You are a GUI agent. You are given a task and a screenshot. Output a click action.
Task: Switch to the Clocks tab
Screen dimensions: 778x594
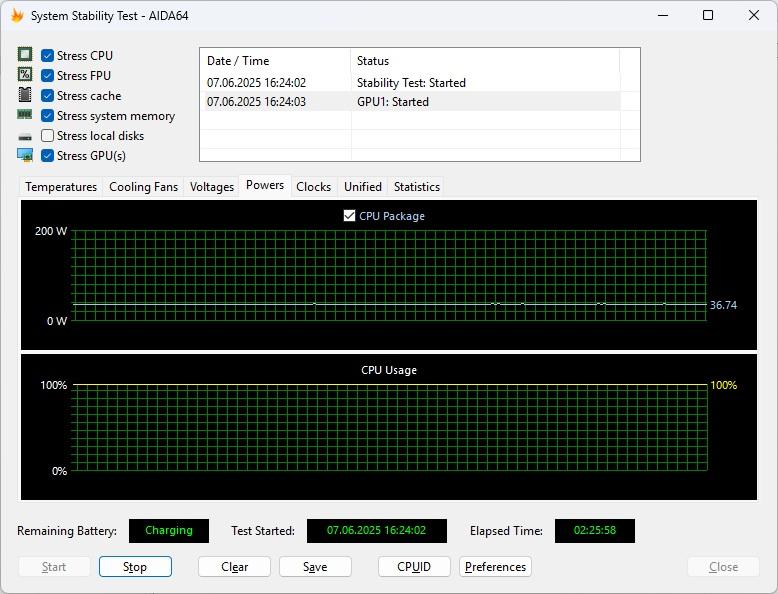pos(314,187)
